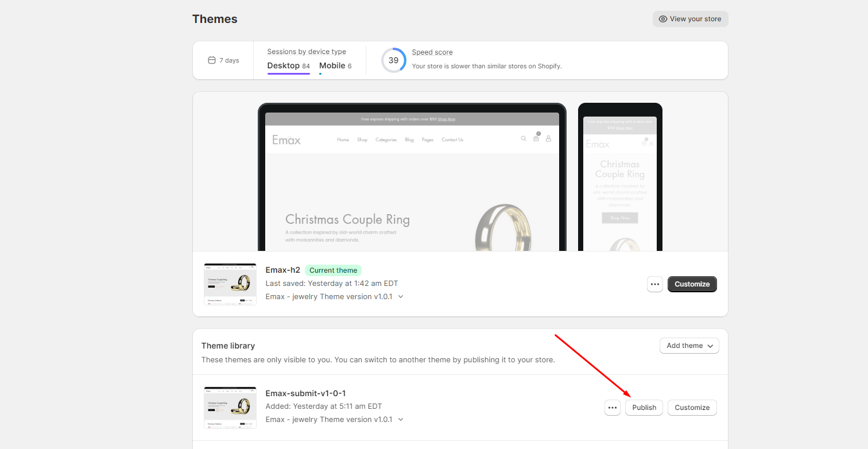The image size is (868, 449).
Task: Switch to the Desktop sessions tab
Action: pyautogui.click(x=289, y=66)
